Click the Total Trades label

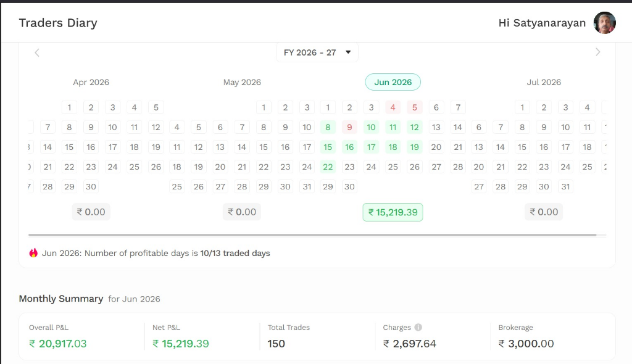[x=289, y=328]
